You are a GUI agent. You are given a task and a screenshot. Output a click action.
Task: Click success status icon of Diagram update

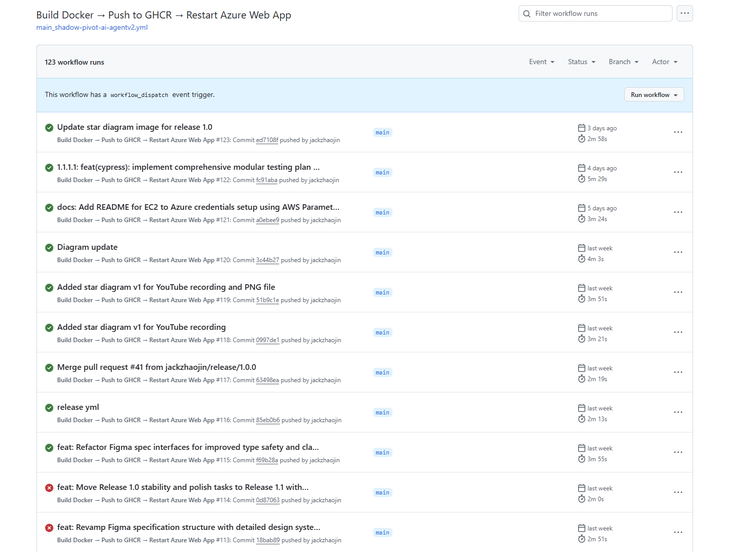click(49, 248)
